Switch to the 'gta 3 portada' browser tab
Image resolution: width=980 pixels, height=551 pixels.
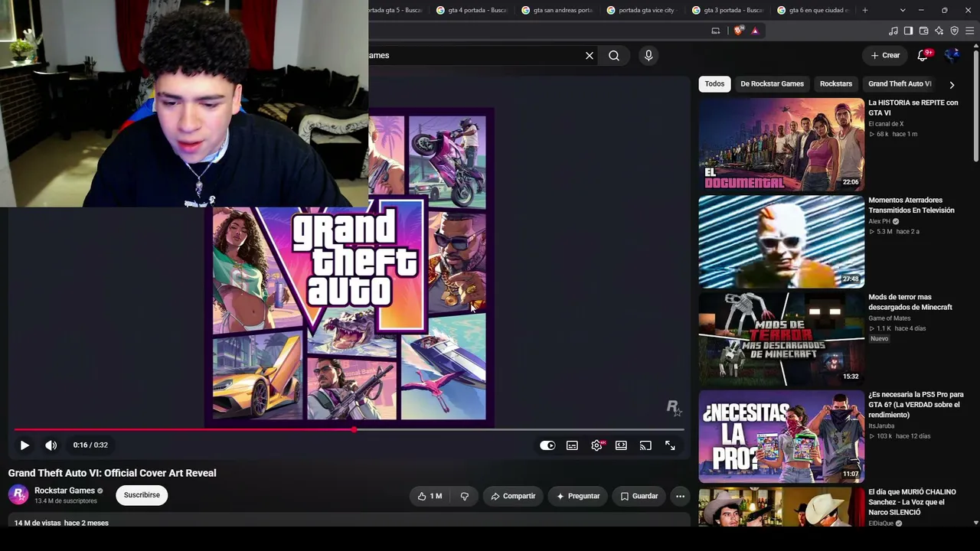727,10
